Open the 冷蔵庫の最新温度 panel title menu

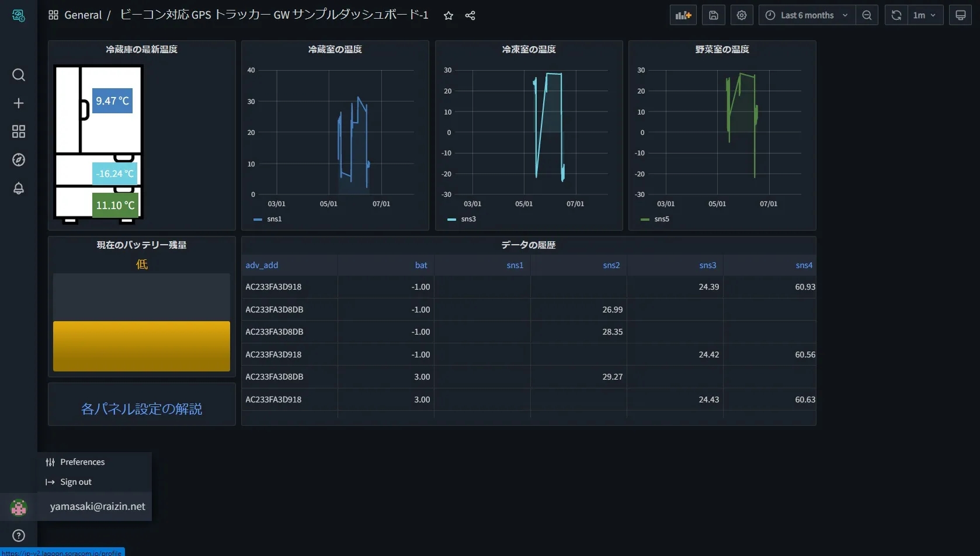[x=142, y=50]
